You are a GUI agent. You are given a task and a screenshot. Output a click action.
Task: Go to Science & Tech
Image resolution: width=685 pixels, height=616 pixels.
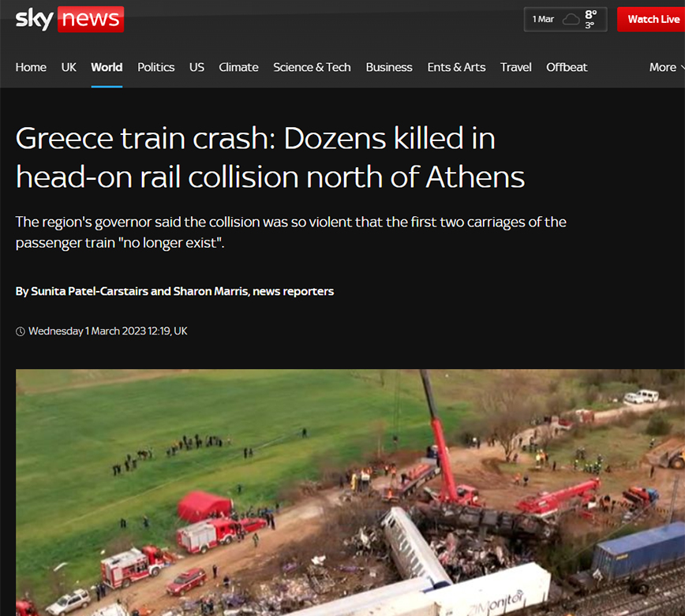pos(312,67)
